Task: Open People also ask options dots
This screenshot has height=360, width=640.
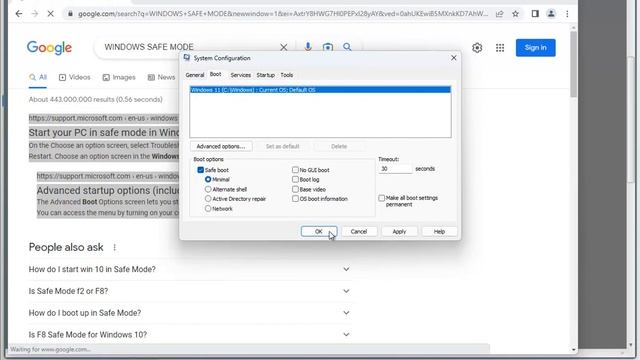Action: click(x=115, y=247)
